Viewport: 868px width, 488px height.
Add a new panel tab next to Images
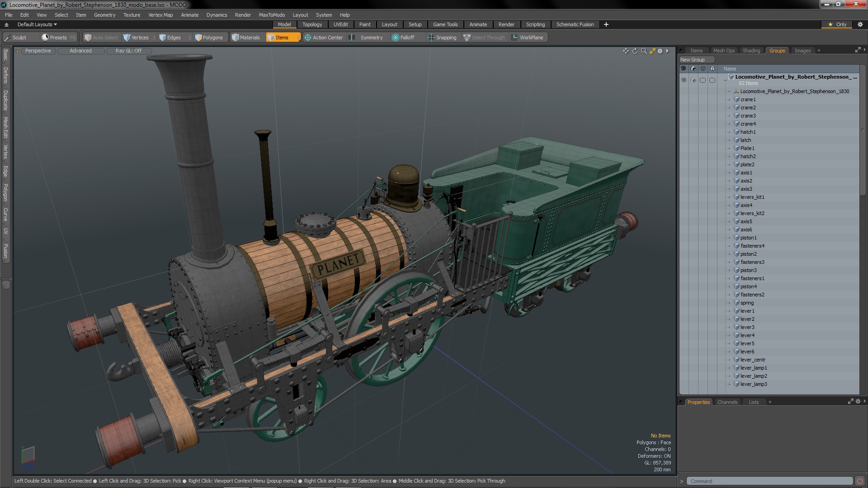coord(818,51)
